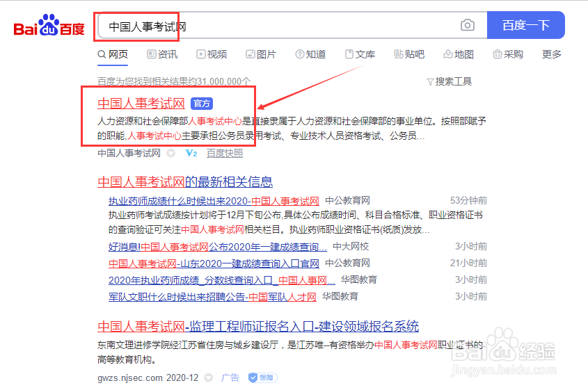Open the 文库 tab
The width and height of the screenshot is (588, 390).
360,55
